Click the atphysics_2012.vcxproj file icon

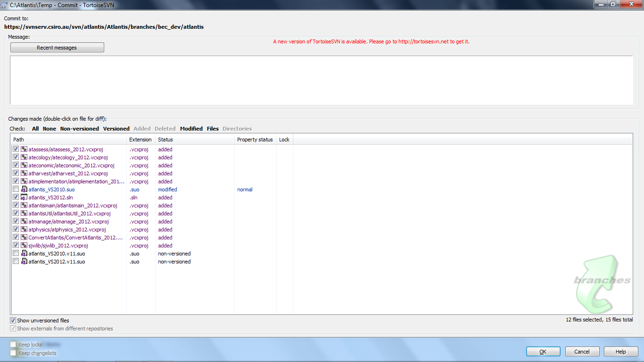click(x=24, y=230)
